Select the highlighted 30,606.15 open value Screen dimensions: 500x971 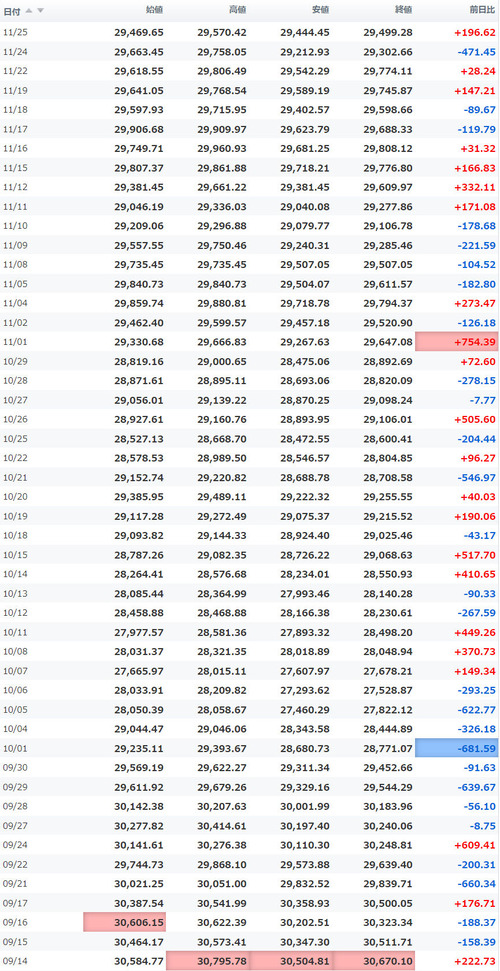[x=125, y=922]
